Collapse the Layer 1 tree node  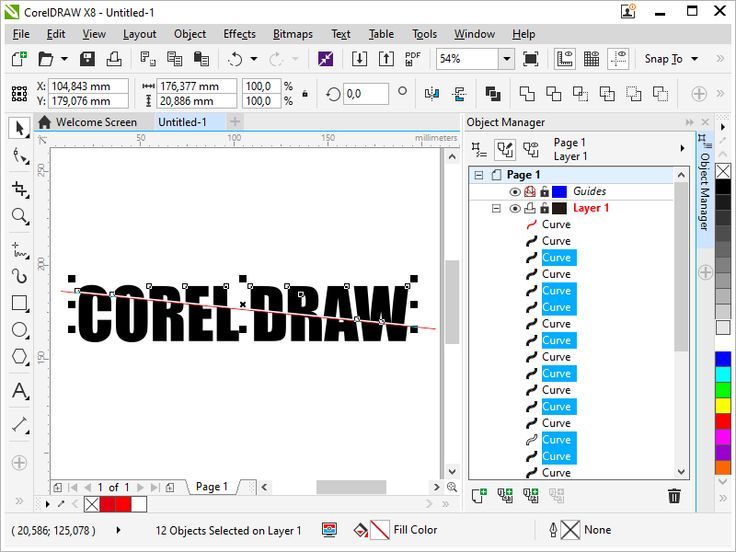pos(496,208)
